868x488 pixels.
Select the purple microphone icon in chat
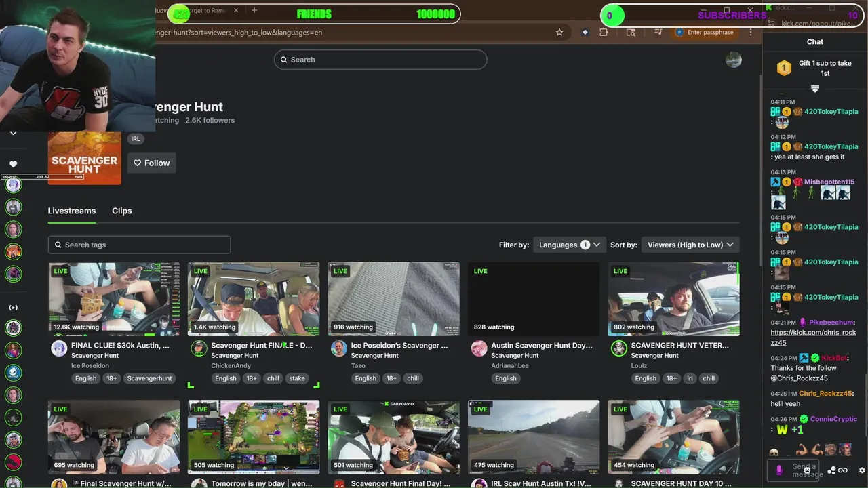tap(779, 469)
